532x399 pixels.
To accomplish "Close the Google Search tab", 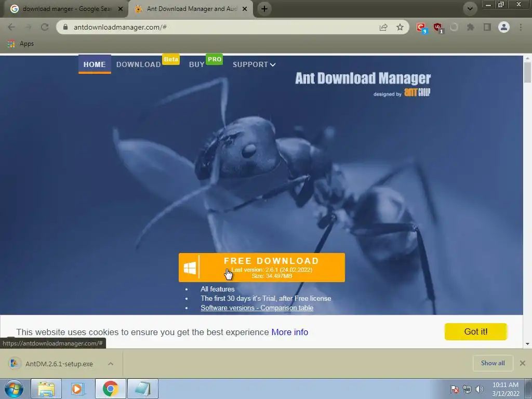I will (121, 9).
